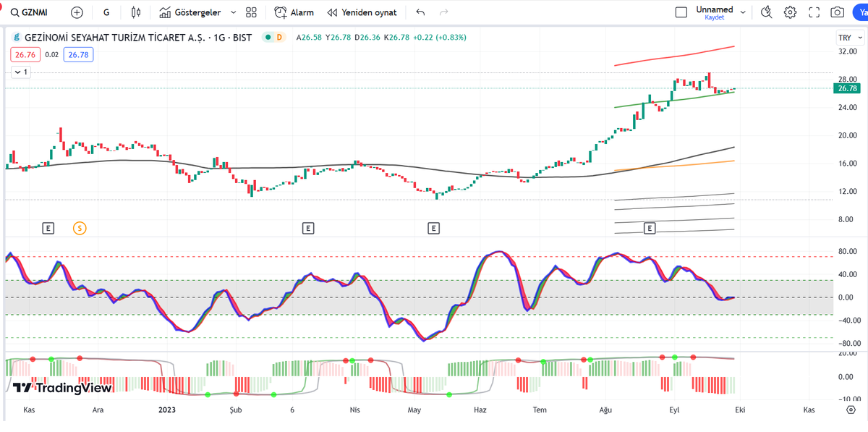This screenshot has width=868, height=432.
Task: Click the orange S split marker
Action: 80,229
